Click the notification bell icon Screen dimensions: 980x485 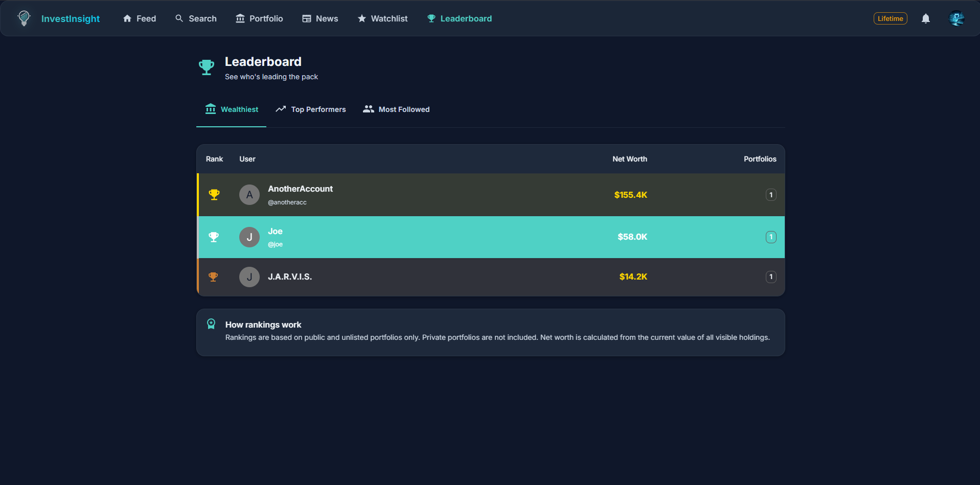coord(925,18)
